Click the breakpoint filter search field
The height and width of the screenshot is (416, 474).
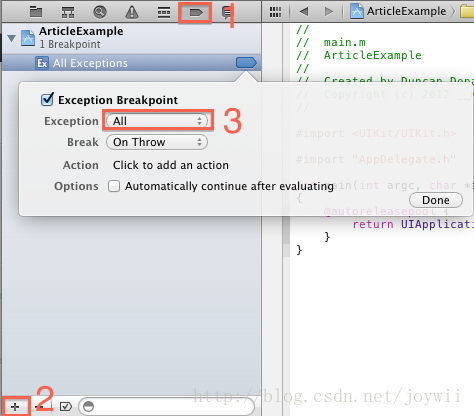167,406
